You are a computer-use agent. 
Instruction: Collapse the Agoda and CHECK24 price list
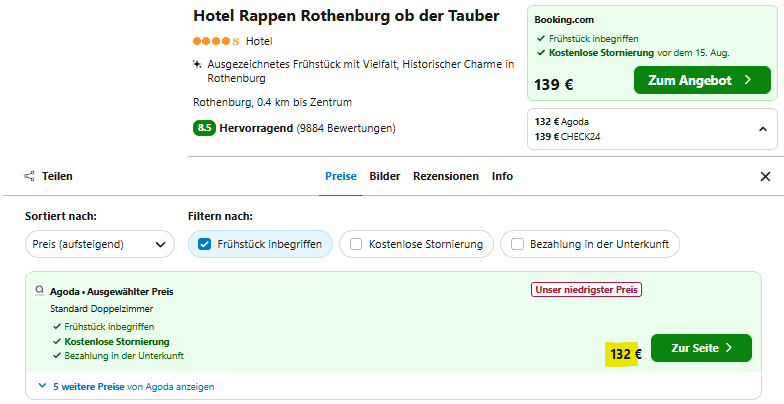(762, 129)
